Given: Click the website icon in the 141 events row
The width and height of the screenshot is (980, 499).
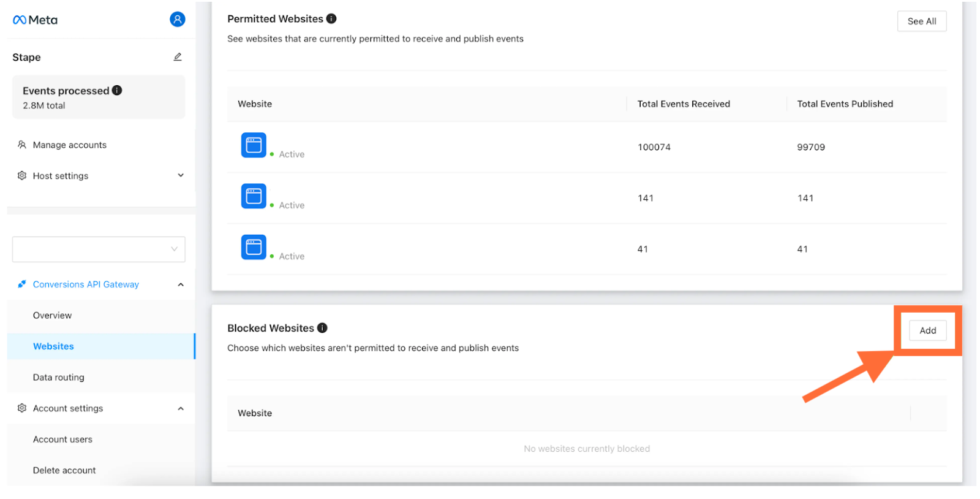Looking at the screenshot, I should 254,196.
